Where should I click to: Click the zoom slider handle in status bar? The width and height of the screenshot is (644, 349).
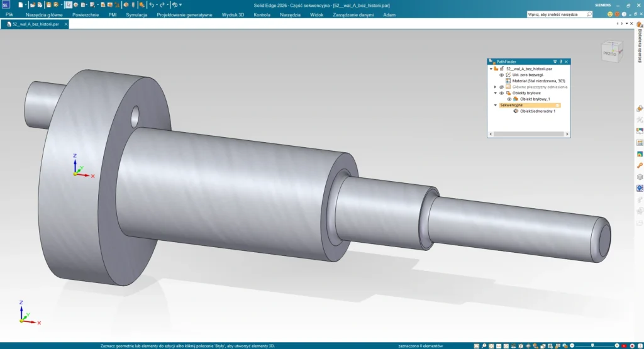tap(592, 345)
